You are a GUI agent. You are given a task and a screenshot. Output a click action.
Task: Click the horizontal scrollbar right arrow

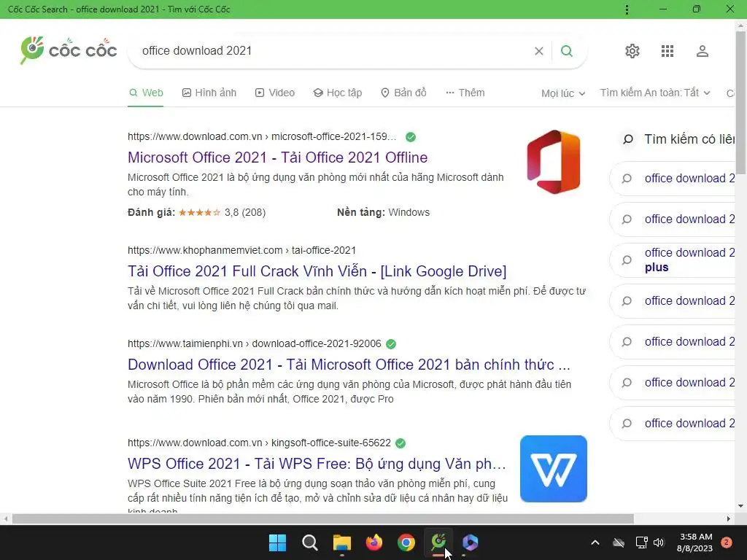coord(729,518)
